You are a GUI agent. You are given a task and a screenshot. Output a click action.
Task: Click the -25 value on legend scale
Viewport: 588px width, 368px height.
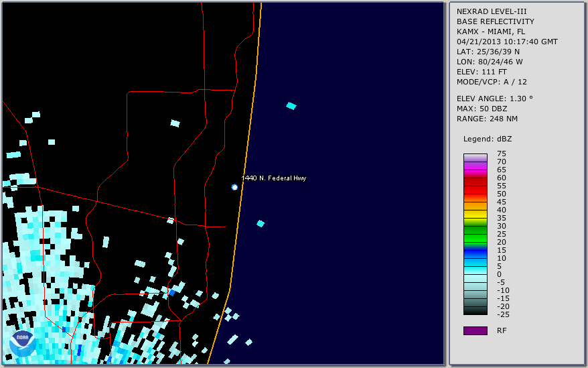pos(503,314)
